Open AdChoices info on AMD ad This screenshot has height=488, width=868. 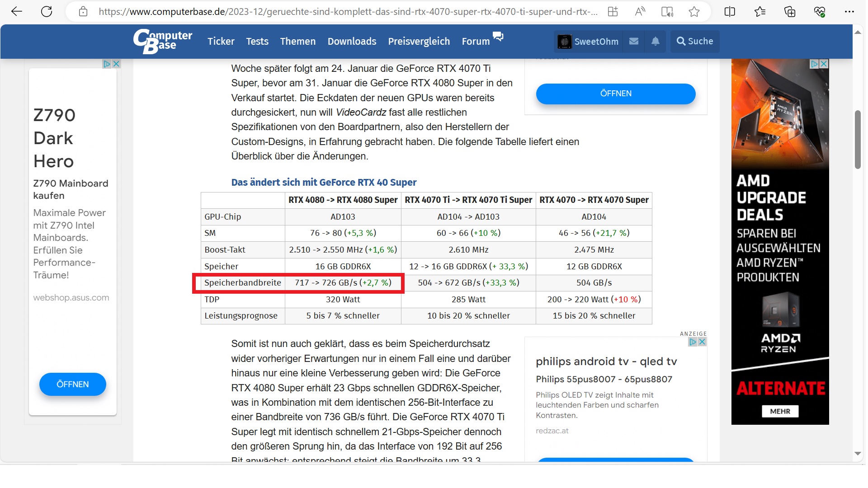pyautogui.click(x=815, y=64)
